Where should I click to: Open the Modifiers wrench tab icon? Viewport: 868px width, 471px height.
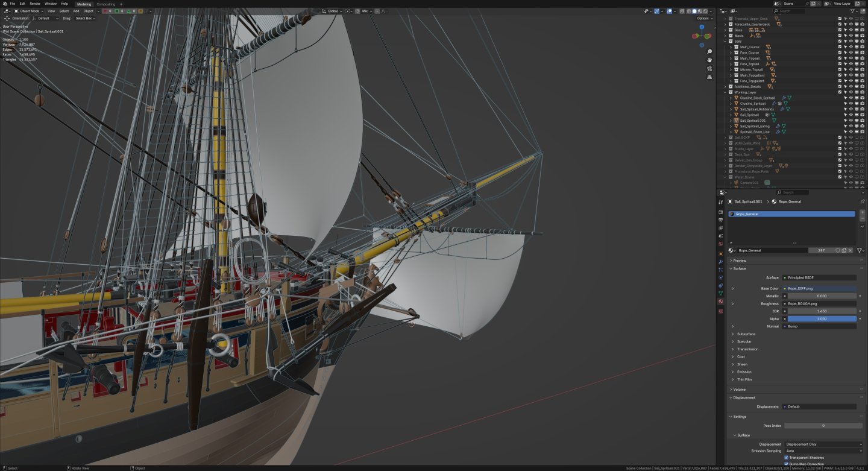coord(720,262)
